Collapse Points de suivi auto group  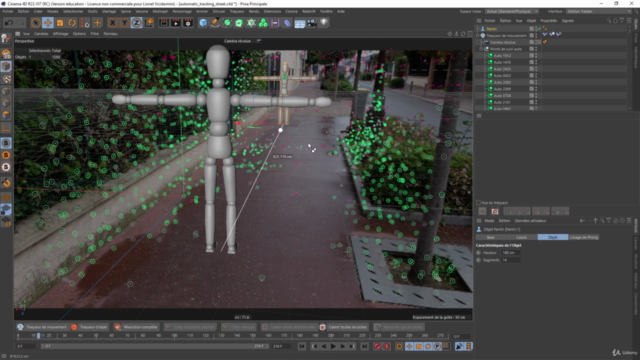point(482,49)
